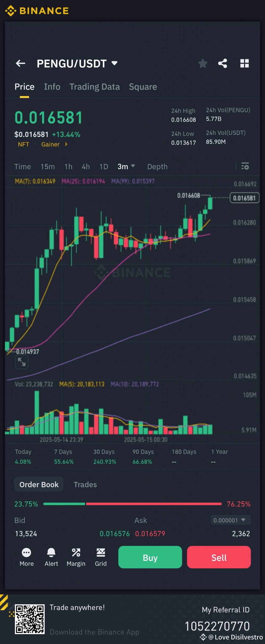Viewport: 265px width, 644px height.
Task: Tap the red Sell button
Action: tap(219, 557)
